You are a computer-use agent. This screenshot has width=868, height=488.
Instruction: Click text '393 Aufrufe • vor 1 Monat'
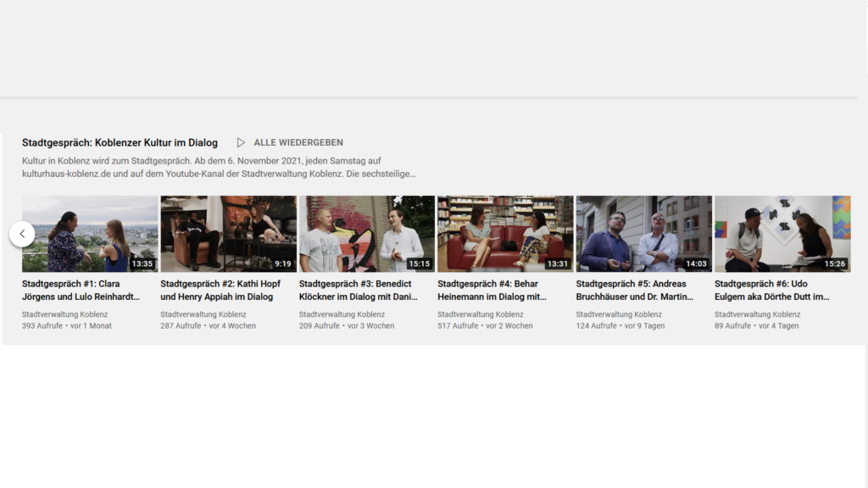coord(67,326)
